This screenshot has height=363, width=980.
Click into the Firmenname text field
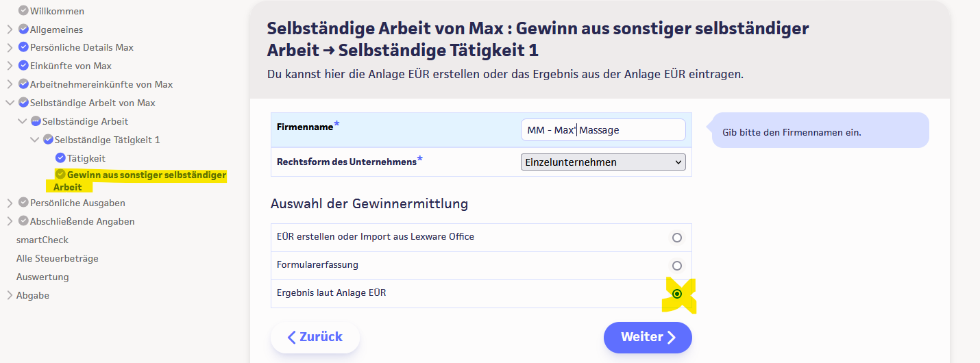[603, 130]
